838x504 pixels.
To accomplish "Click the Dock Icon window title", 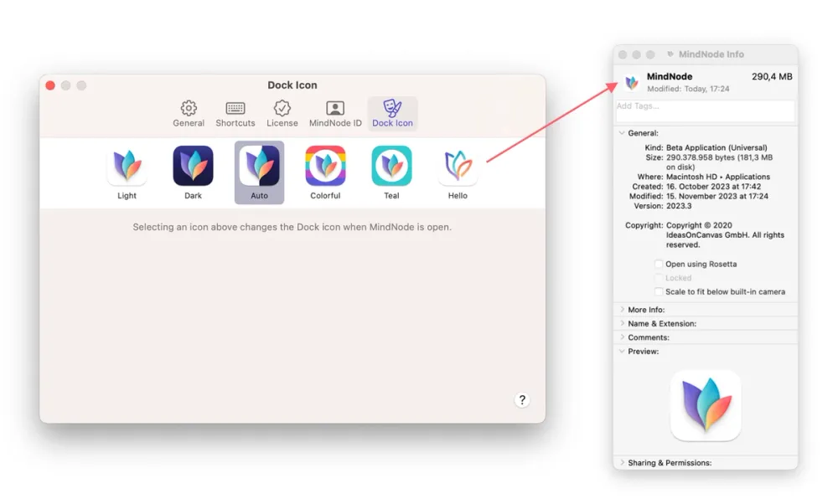I will tap(292, 85).
